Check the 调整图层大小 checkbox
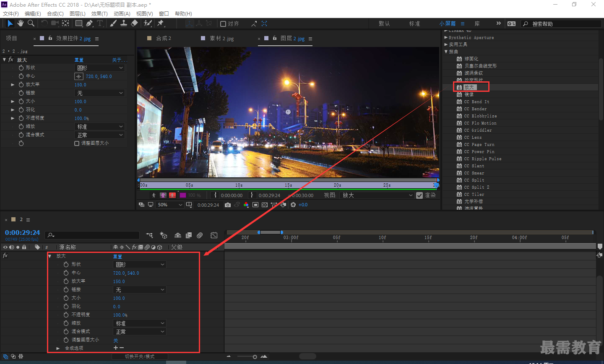The height and width of the screenshot is (364, 604). coord(77,143)
